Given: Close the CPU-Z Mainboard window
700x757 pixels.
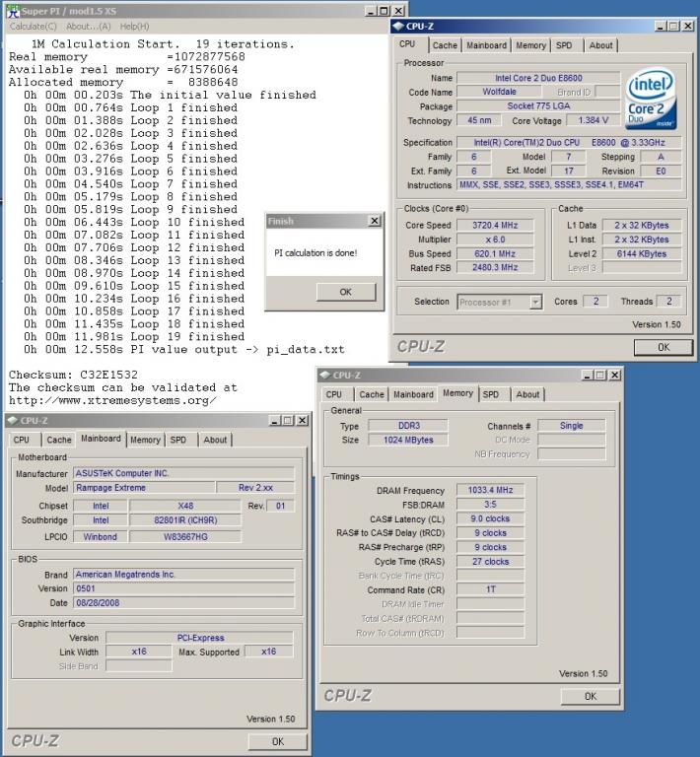Looking at the screenshot, I should point(303,421).
